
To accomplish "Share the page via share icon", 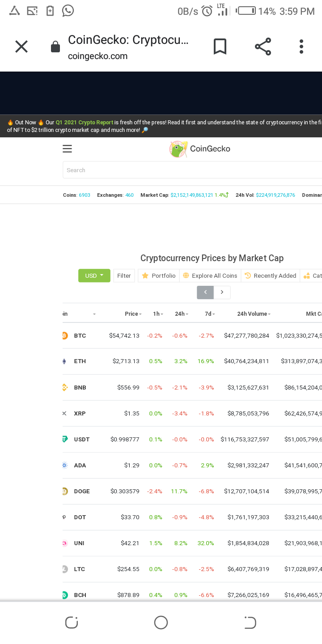I will (x=263, y=47).
